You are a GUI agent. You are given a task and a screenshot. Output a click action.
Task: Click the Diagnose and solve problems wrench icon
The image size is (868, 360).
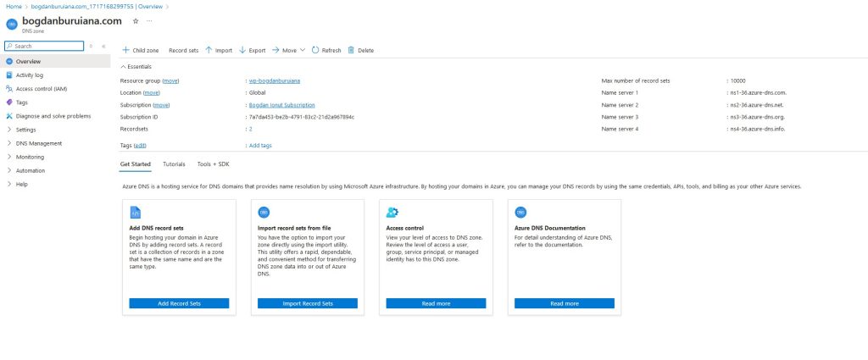click(x=9, y=116)
